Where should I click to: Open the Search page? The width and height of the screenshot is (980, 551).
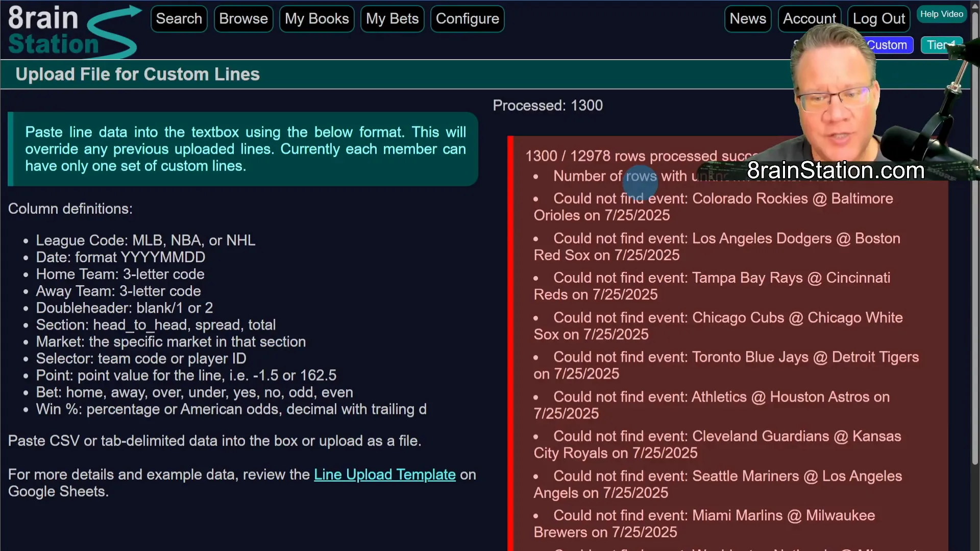(179, 19)
